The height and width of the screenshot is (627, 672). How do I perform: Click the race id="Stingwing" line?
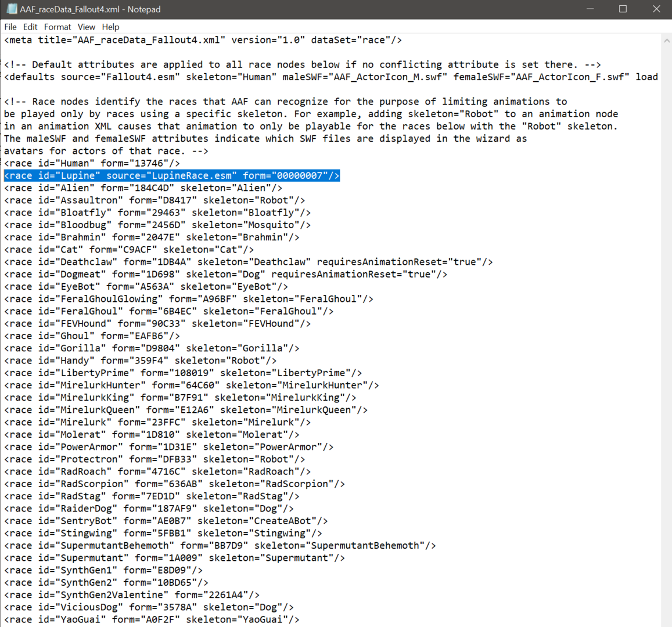(x=163, y=533)
